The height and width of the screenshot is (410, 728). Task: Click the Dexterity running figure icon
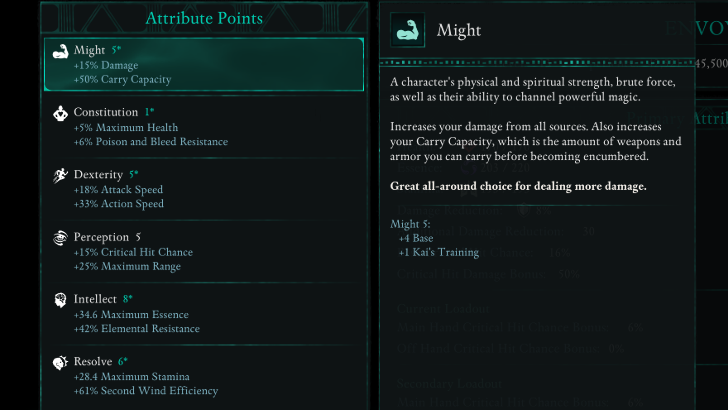coord(59,175)
